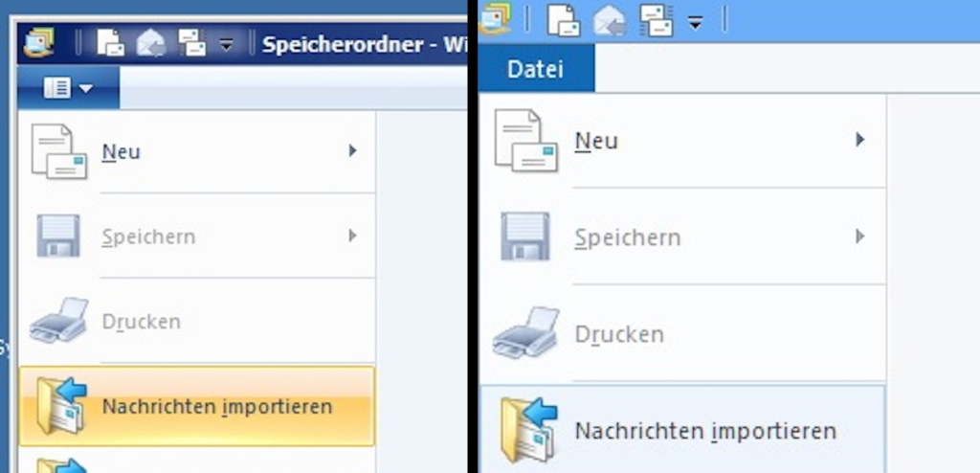Click Reply envelope icon in light blue toolbar

(610, 20)
